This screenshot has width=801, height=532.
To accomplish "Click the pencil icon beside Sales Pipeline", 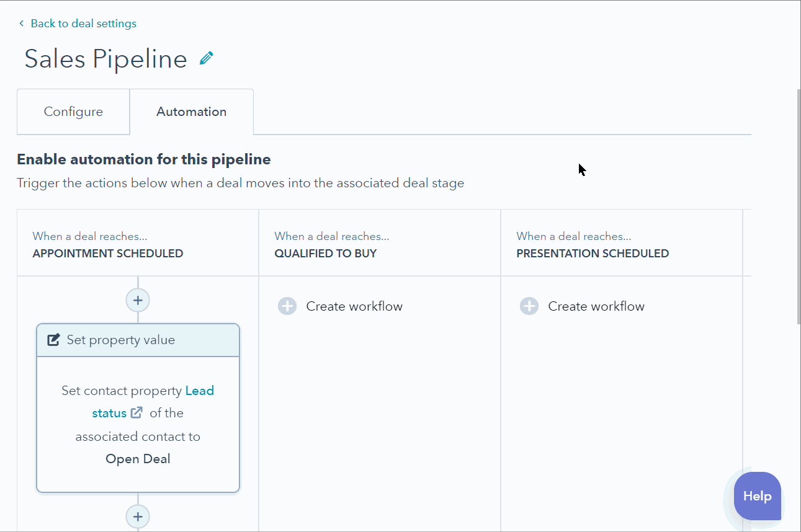I will (207, 58).
